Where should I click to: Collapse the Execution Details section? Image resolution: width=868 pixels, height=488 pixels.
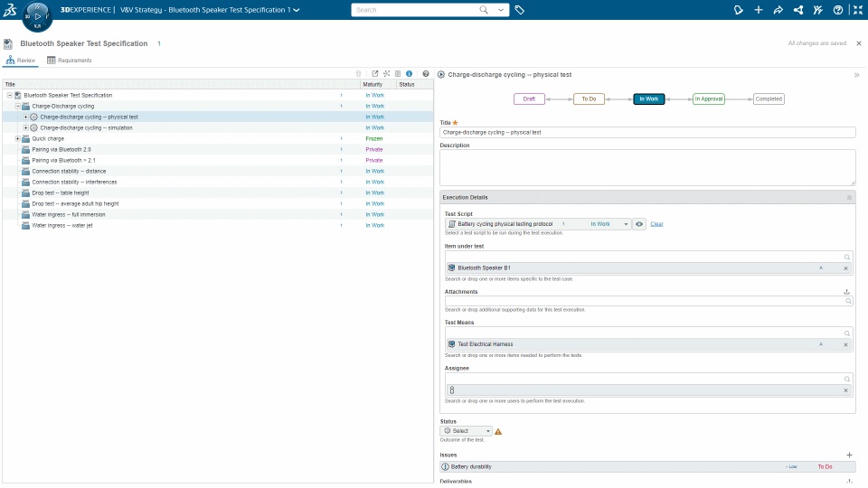pos(849,198)
